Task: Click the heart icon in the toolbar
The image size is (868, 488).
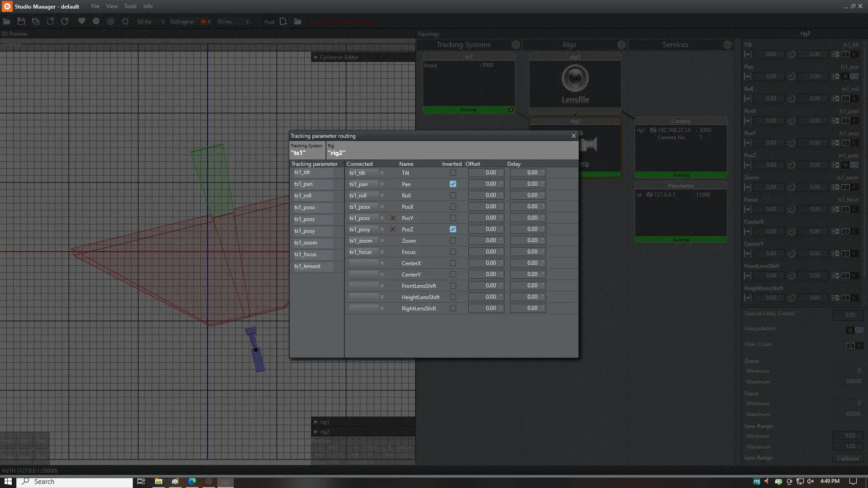Action: [81, 22]
